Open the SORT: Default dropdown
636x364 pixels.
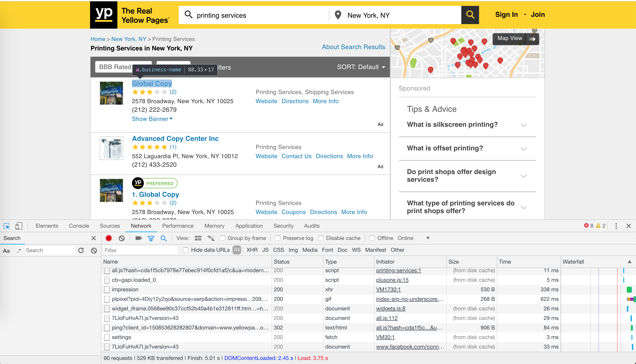(361, 67)
